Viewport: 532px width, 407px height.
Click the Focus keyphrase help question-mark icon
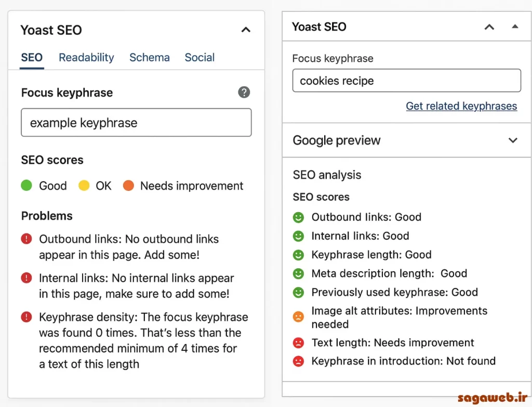[x=244, y=93]
